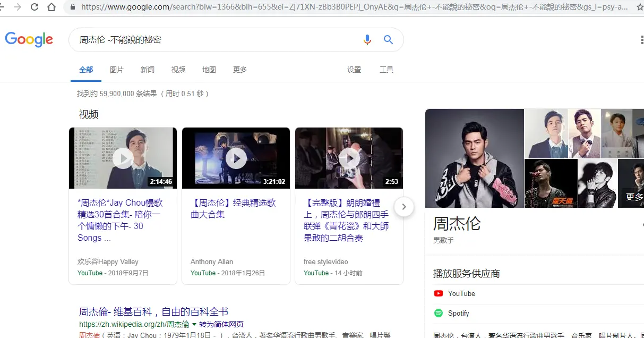Viewport: 644px width, 338px height.
Task: Click the Google logo
Action: [29, 39]
